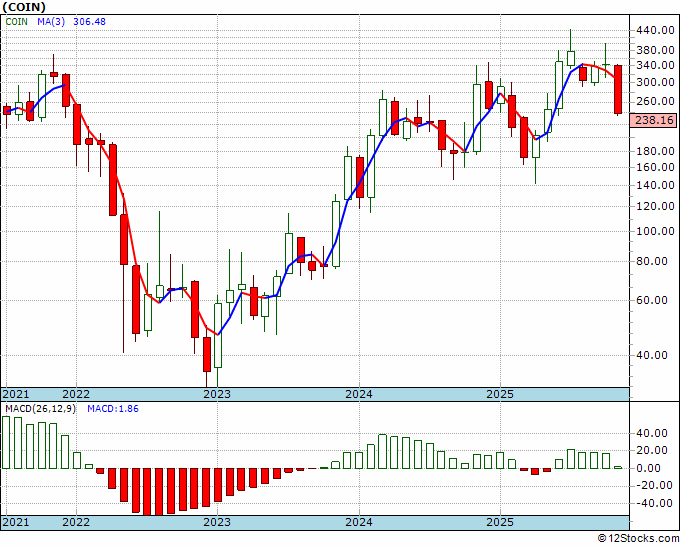Screen dimensions: 680x546
Task: Click 2024 on the price chart timeline
Action: click(x=359, y=394)
